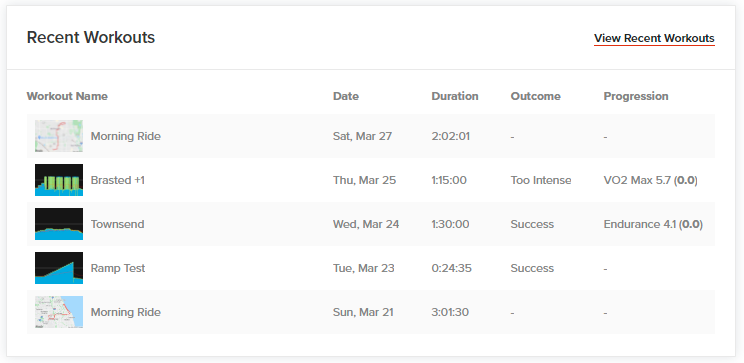
Task: Click the Recent Workouts heading
Action: point(91,37)
